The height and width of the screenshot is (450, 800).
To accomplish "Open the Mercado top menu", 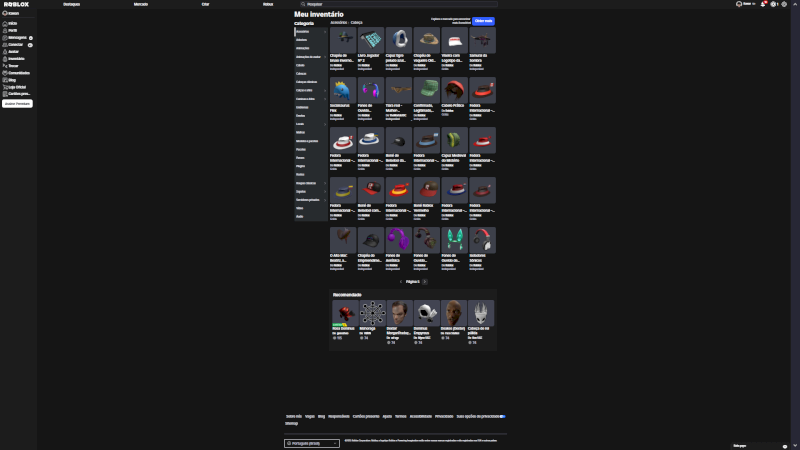I will pos(141,4).
